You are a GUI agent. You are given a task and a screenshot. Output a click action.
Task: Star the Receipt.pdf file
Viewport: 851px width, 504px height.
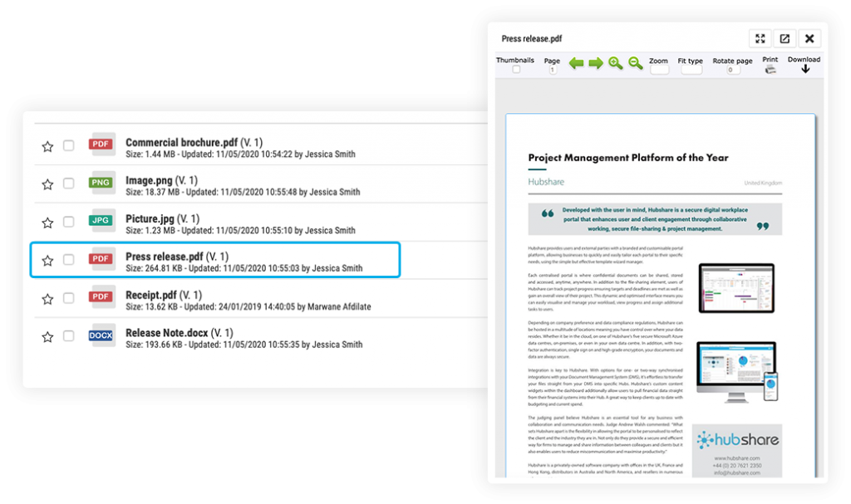pyautogui.click(x=47, y=299)
